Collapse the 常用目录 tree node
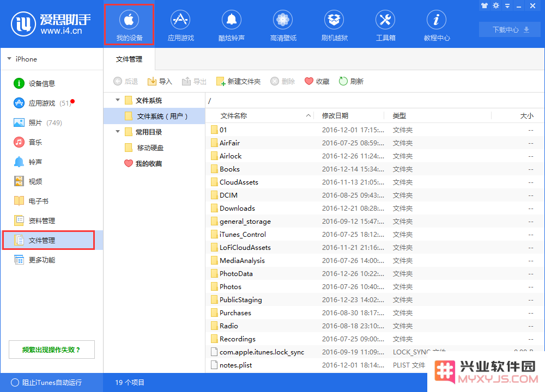The image size is (545, 392). 118,132
